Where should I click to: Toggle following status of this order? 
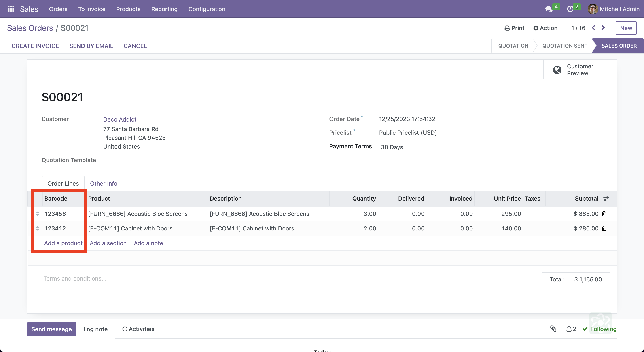click(x=600, y=329)
